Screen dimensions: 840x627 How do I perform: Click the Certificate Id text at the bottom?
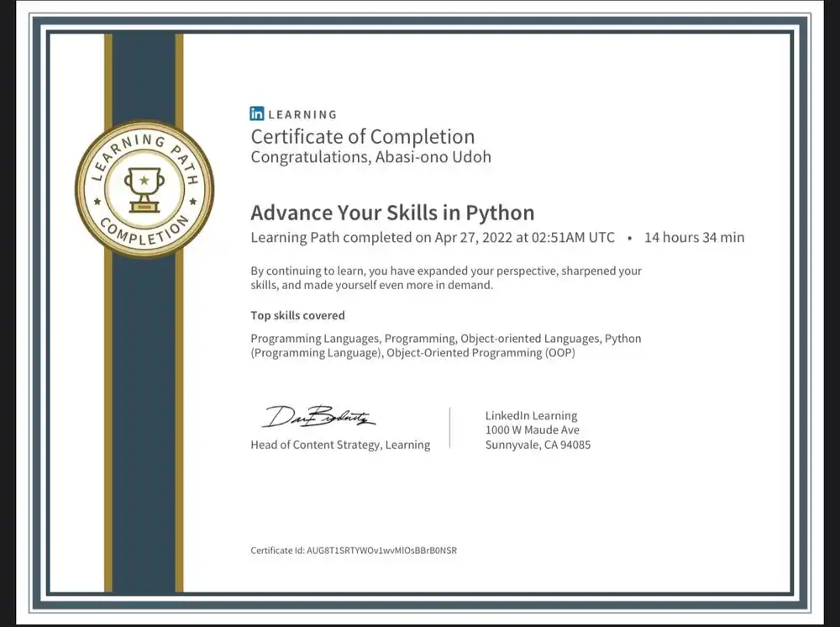(x=354, y=550)
